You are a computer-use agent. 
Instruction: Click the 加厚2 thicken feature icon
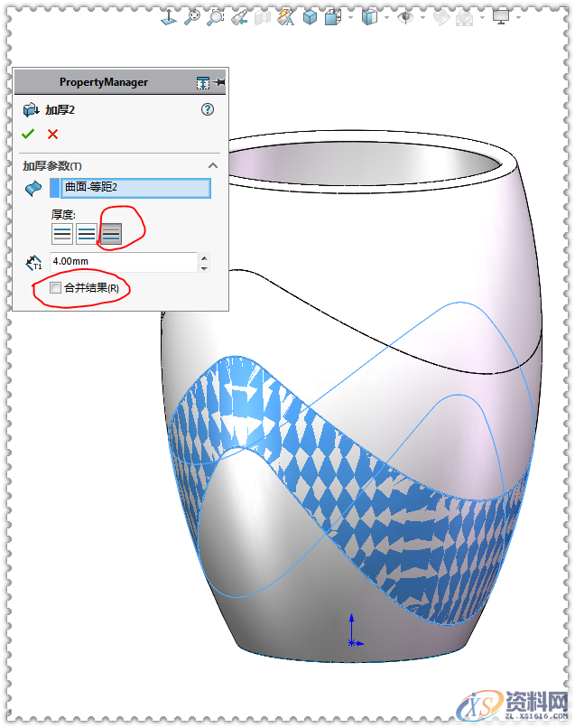click(31, 109)
